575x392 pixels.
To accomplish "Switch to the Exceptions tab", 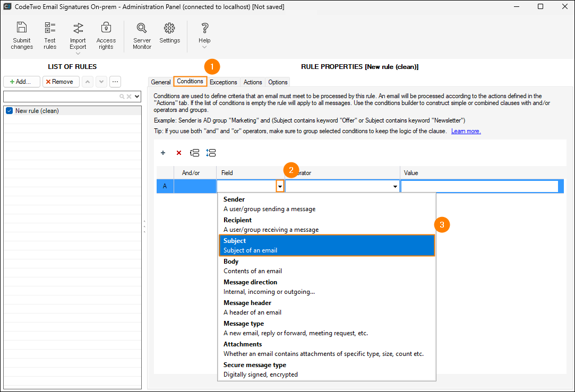I will coord(223,82).
